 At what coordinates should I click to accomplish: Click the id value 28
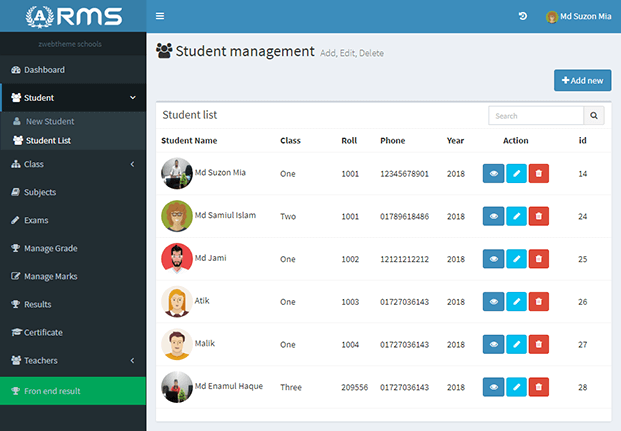pyautogui.click(x=582, y=387)
